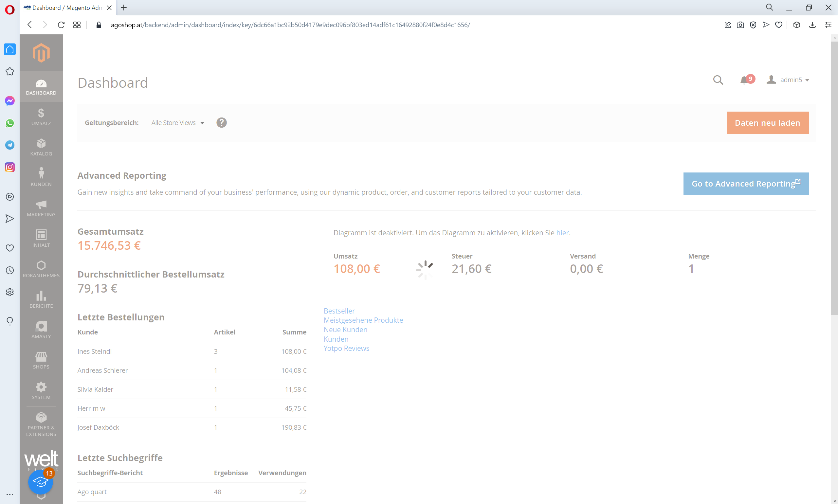This screenshot has height=504, width=838.
Task: Open the System gear menu
Action: pos(41,390)
